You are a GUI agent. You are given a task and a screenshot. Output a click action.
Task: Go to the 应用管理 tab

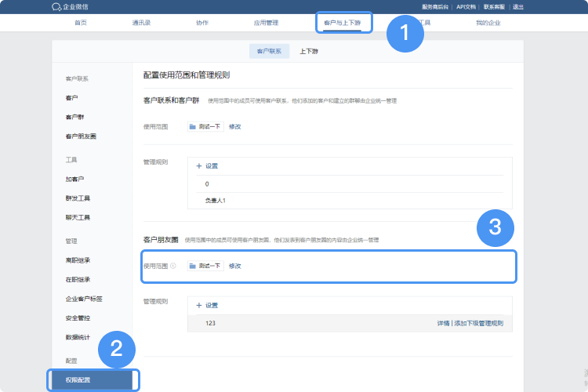coord(266,23)
